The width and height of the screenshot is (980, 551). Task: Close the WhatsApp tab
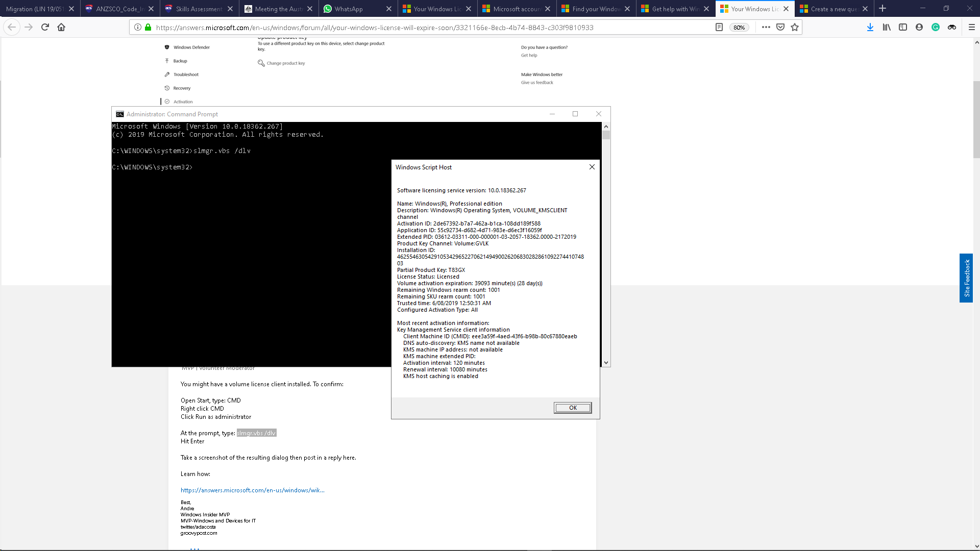click(389, 9)
